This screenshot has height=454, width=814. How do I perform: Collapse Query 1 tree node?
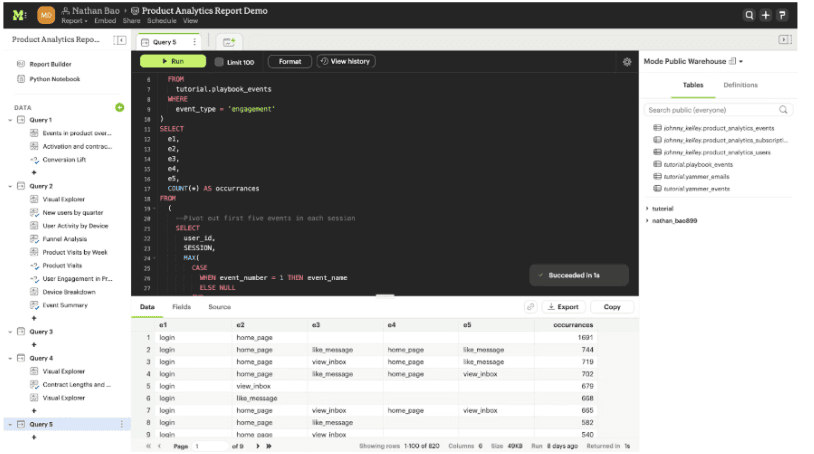[x=10, y=120]
